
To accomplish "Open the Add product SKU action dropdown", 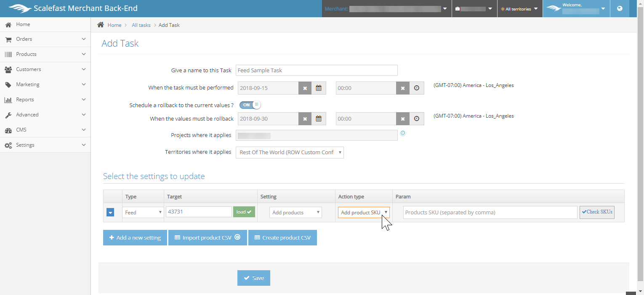I will [364, 213].
